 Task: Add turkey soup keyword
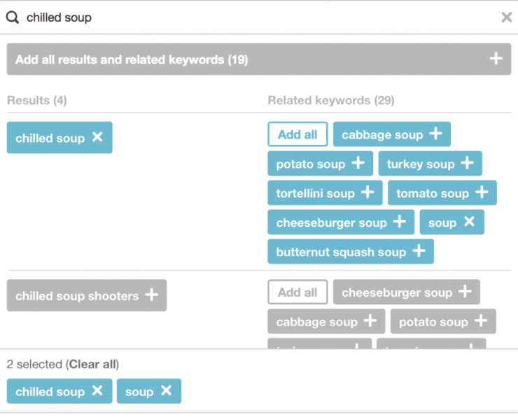pos(430,164)
